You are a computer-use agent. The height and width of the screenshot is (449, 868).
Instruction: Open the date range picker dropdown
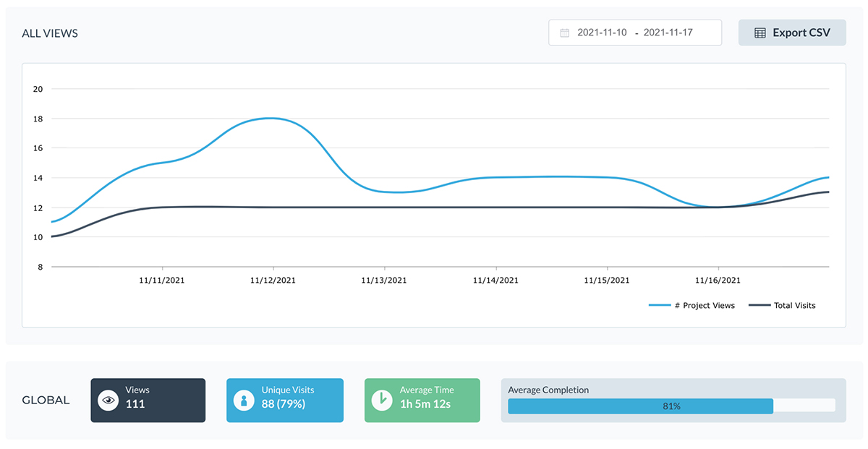pyautogui.click(x=635, y=33)
